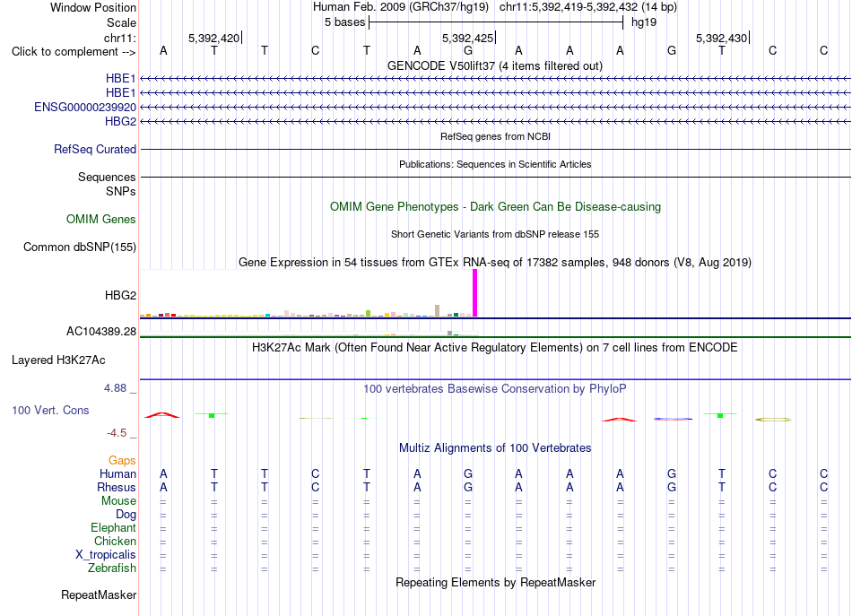Open the 100 Vert. Cons track label

pos(50,410)
